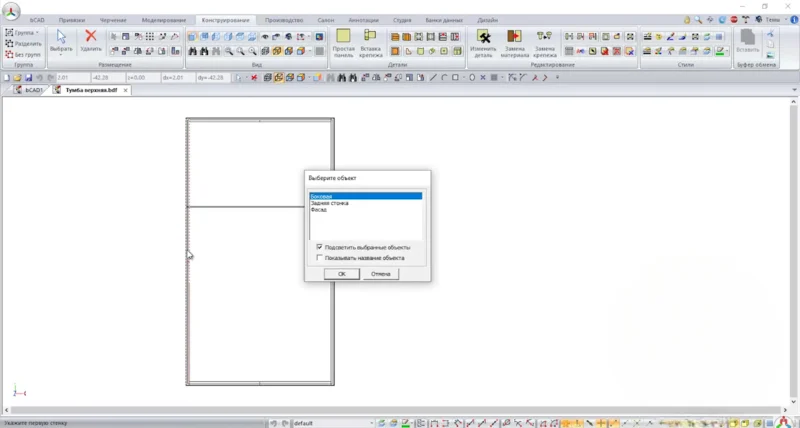Switch to the bCAD1 document tab
Image resolution: width=800 pixels, height=428 pixels.
pyautogui.click(x=30, y=90)
